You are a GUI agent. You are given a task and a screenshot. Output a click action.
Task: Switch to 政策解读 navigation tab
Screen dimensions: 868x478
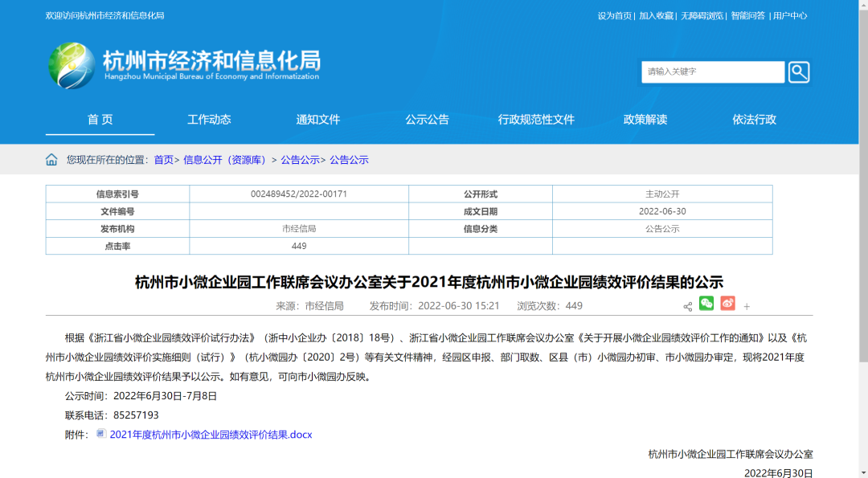click(645, 120)
